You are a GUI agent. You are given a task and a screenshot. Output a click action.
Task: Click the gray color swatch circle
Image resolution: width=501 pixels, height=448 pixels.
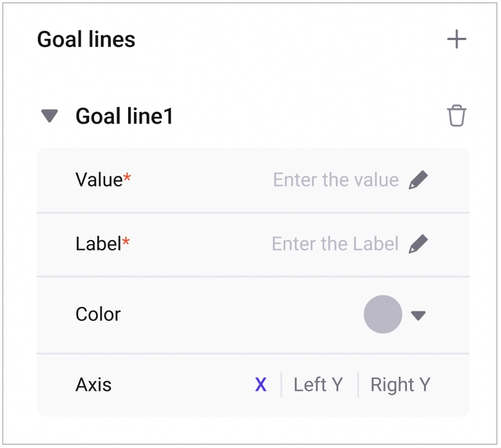[x=383, y=314]
